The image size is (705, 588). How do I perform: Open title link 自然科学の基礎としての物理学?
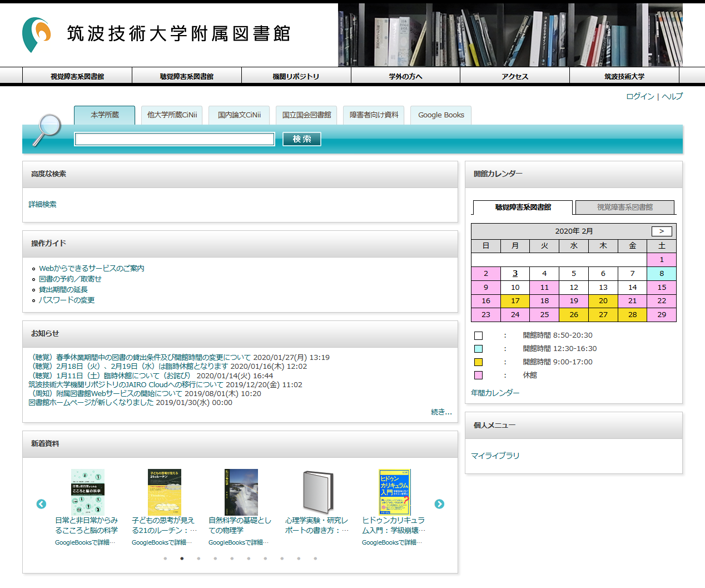(x=240, y=525)
